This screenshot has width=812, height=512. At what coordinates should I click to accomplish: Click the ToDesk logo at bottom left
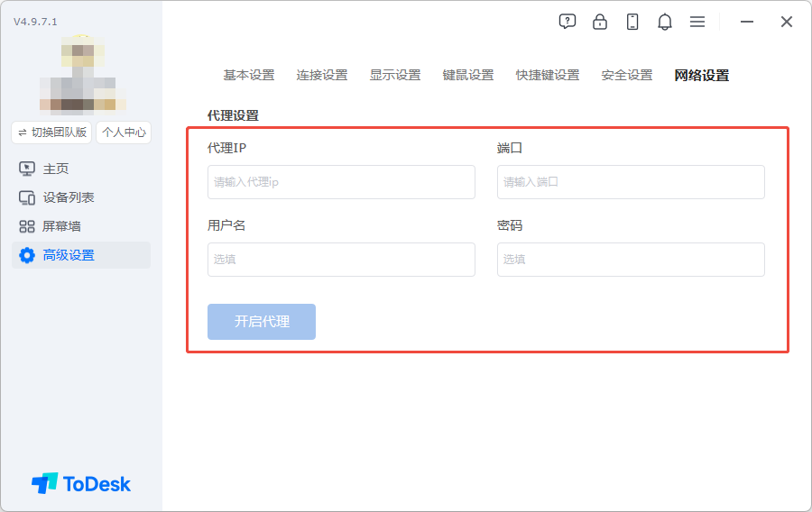pos(81,483)
